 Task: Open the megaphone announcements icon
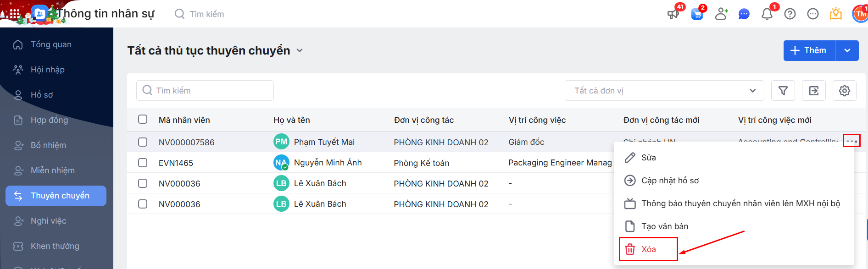pyautogui.click(x=673, y=14)
